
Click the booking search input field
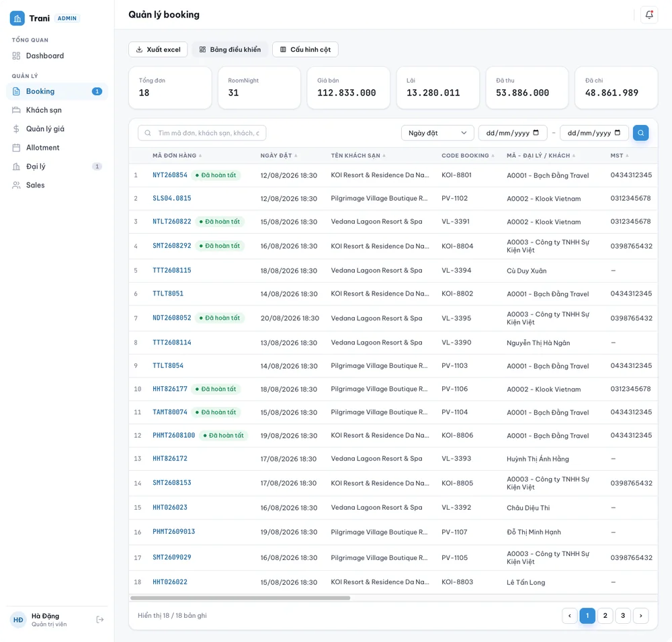tap(202, 133)
